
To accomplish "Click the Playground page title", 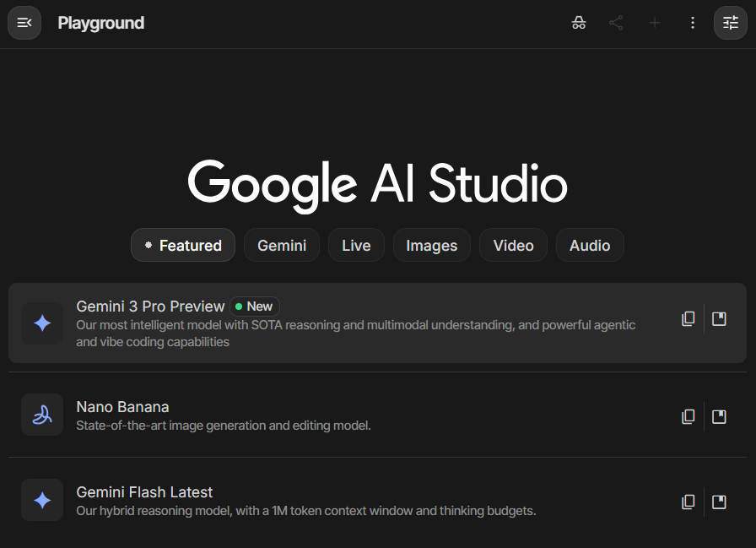I will click(100, 23).
